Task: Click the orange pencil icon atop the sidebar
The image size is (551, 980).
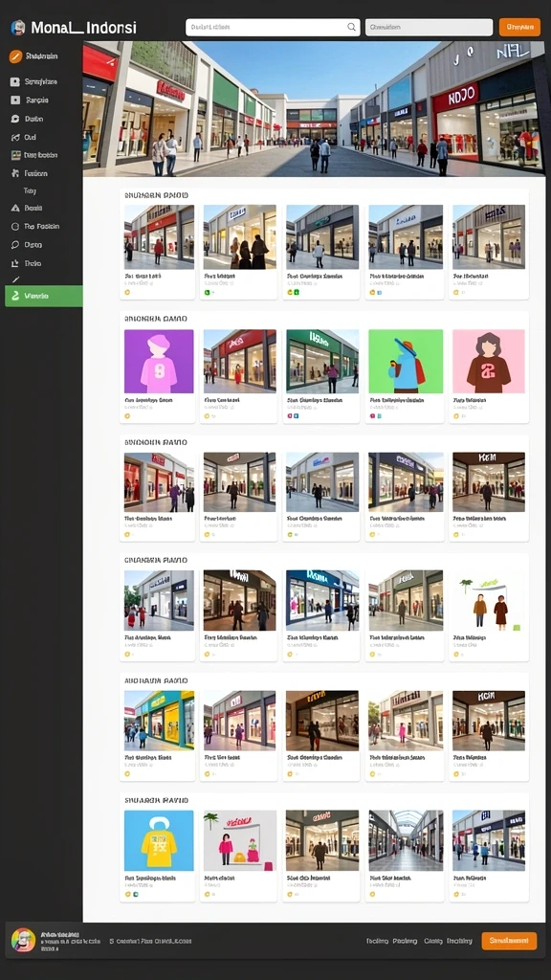Action: pos(15,56)
